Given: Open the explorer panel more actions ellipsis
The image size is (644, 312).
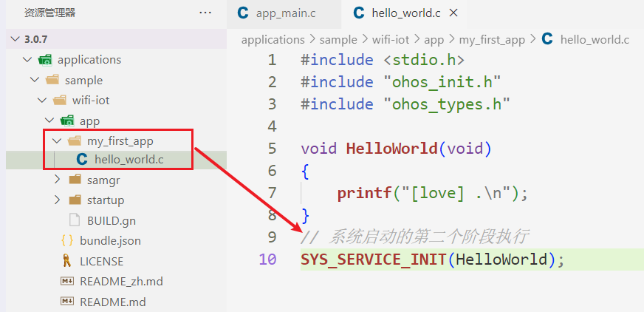Looking at the screenshot, I should coord(205,13).
